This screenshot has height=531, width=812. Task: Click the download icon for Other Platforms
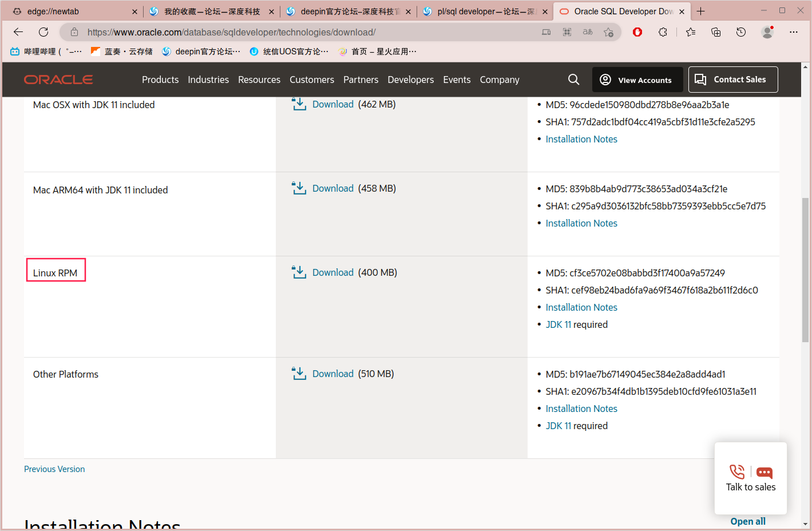pos(299,374)
